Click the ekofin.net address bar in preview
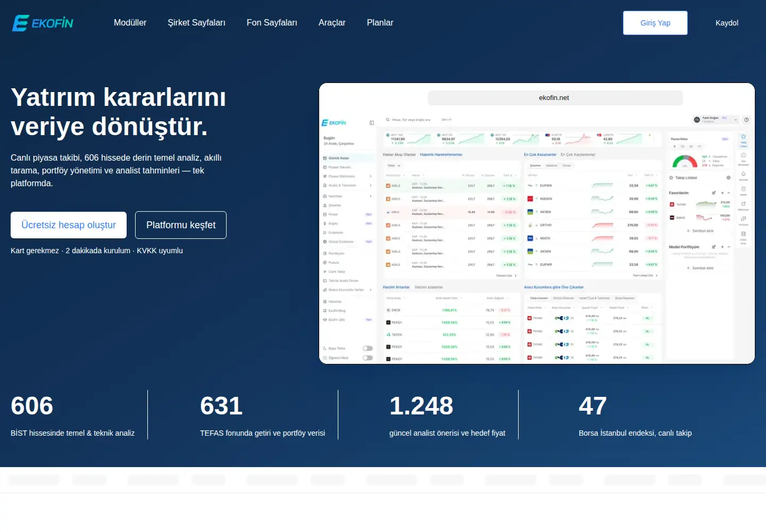This screenshot has height=532, width=766. click(x=555, y=98)
